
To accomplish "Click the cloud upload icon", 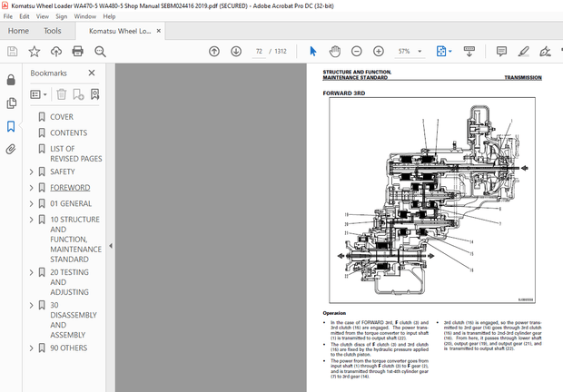I will (56, 52).
